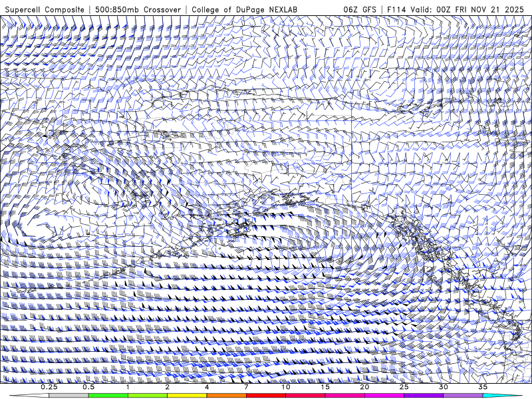Screen dimensions: 532x399
Task: Select the 1 label on the legend
Action: point(128,387)
